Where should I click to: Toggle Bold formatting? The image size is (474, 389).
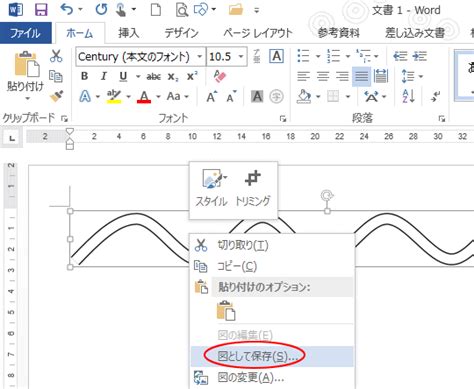click(85, 76)
